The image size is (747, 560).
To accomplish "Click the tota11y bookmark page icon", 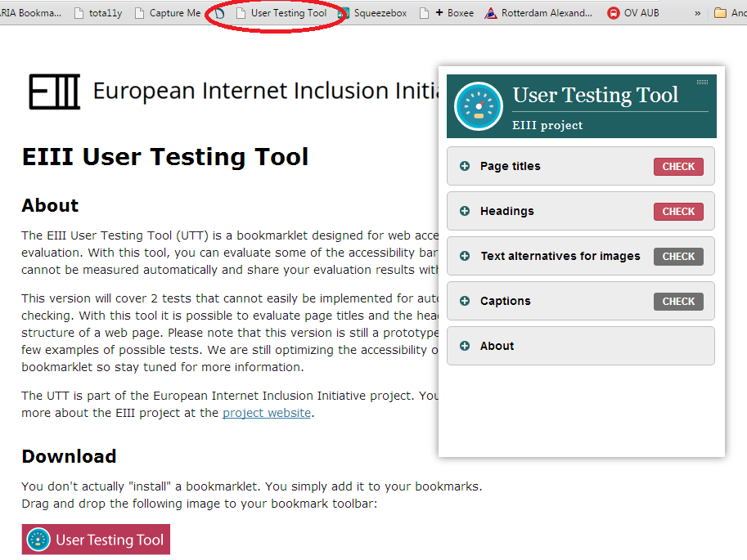I will (79, 13).
